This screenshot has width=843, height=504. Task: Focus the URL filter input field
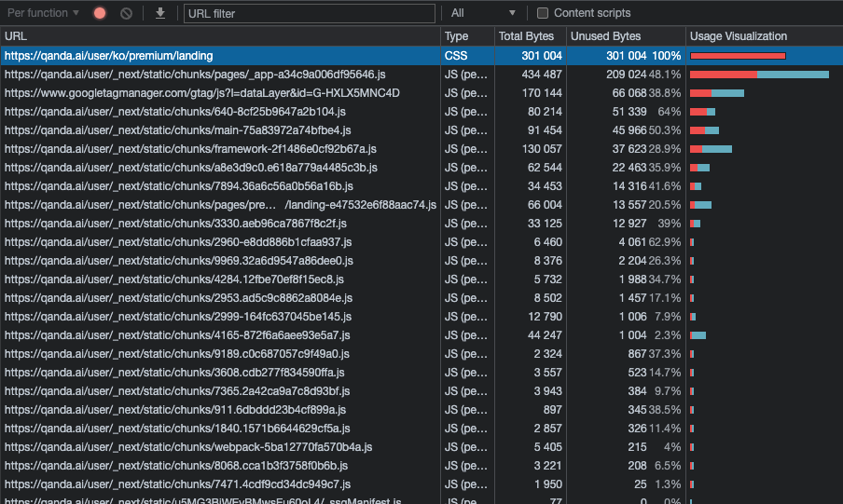coord(310,13)
